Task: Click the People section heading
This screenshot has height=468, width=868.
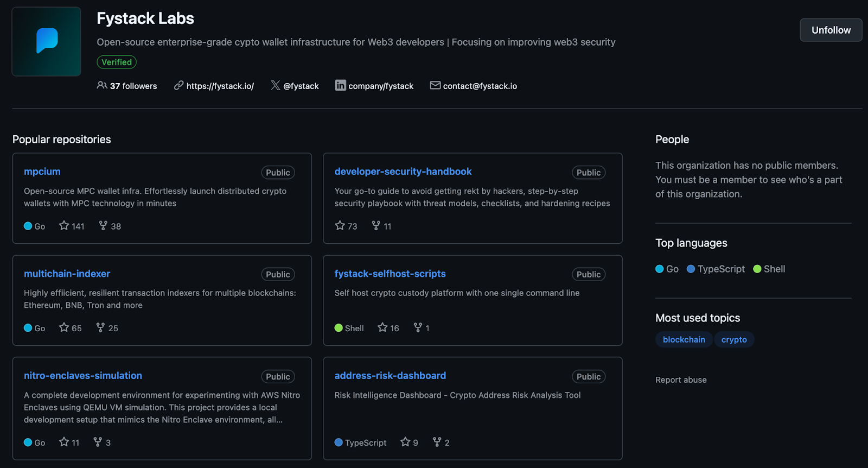Action: pyautogui.click(x=672, y=140)
